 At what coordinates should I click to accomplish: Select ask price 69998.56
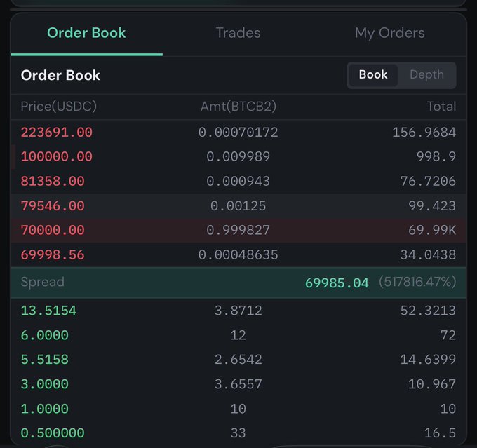(x=53, y=255)
